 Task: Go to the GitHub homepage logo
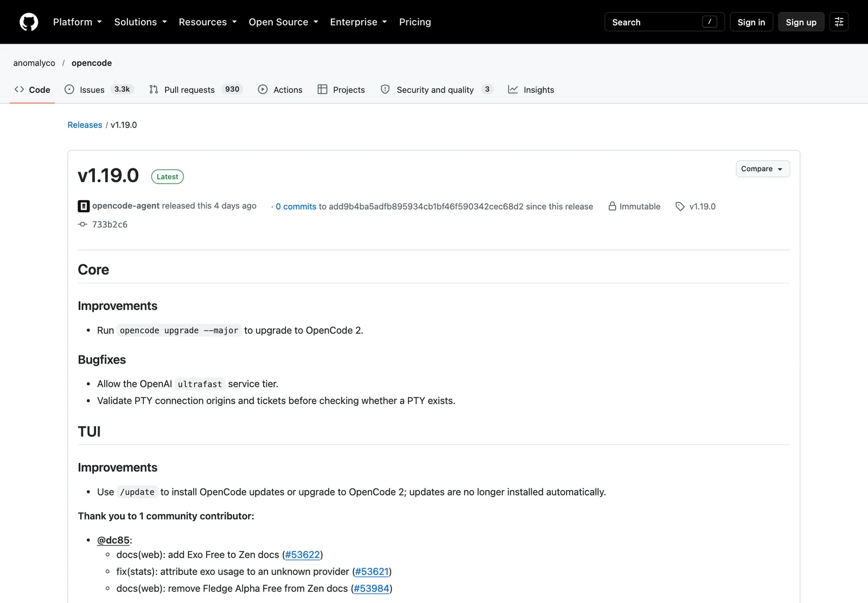point(29,22)
